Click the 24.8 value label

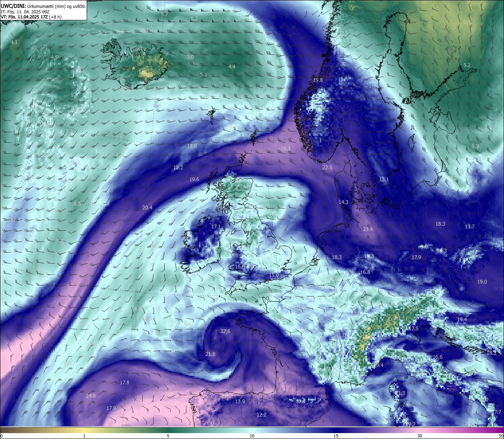[91, 396]
